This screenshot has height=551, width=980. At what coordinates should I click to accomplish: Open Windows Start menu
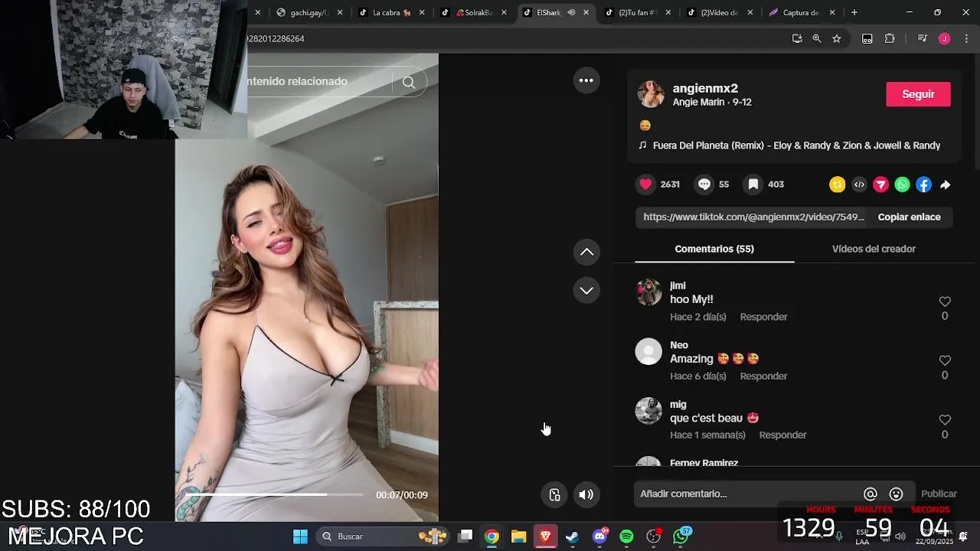pyautogui.click(x=300, y=536)
